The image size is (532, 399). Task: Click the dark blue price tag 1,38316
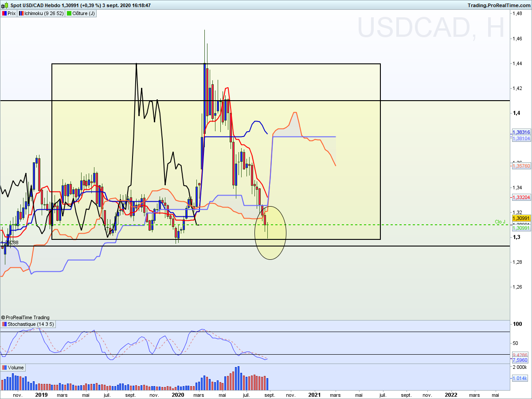point(520,132)
